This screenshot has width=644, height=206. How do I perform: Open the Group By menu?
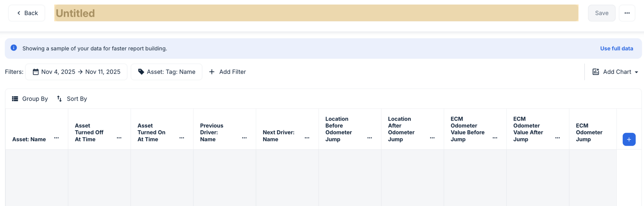click(x=30, y=99)
